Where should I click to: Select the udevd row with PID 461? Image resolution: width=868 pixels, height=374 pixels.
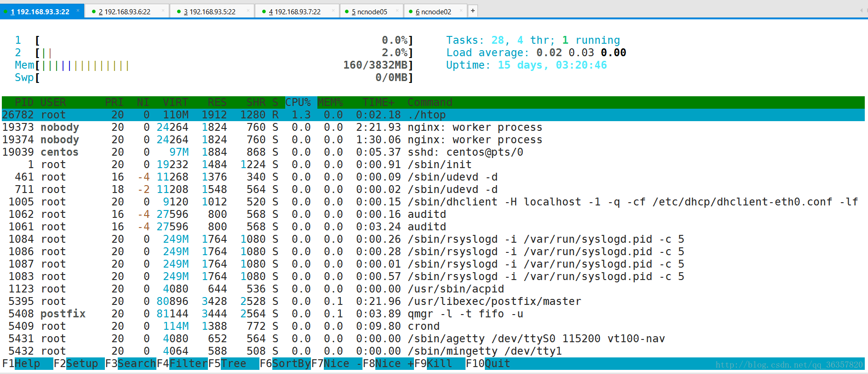433,177
